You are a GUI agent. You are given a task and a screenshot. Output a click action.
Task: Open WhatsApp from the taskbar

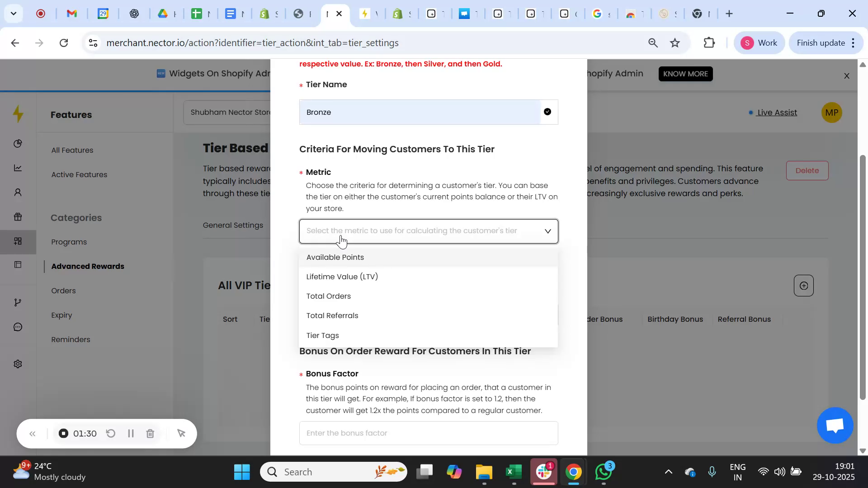point(604,471)
